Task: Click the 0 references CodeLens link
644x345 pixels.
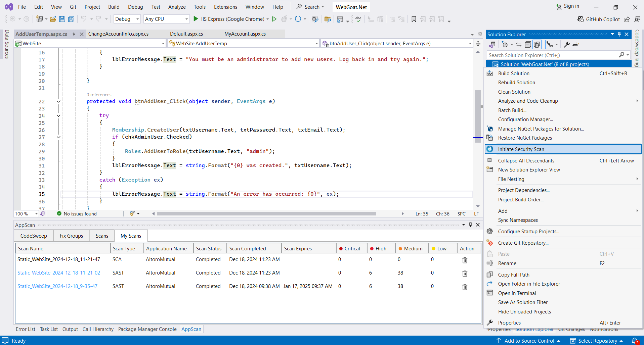Action: (x=99, y=95)
